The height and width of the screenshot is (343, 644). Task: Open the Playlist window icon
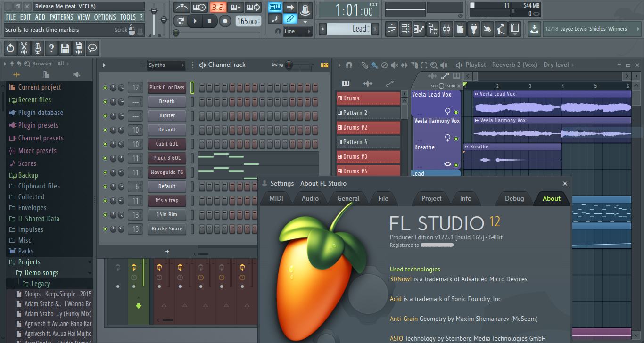[392, 29]
